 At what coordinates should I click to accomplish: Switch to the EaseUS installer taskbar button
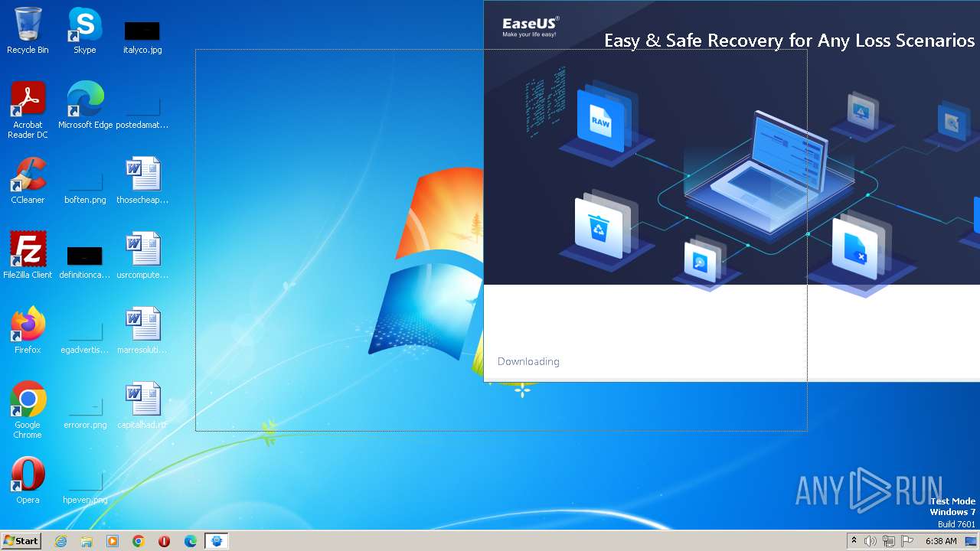click(217, 541)
